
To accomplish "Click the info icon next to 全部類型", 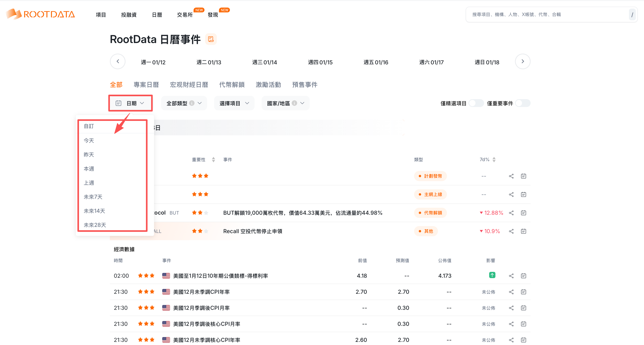I will 192,103.
